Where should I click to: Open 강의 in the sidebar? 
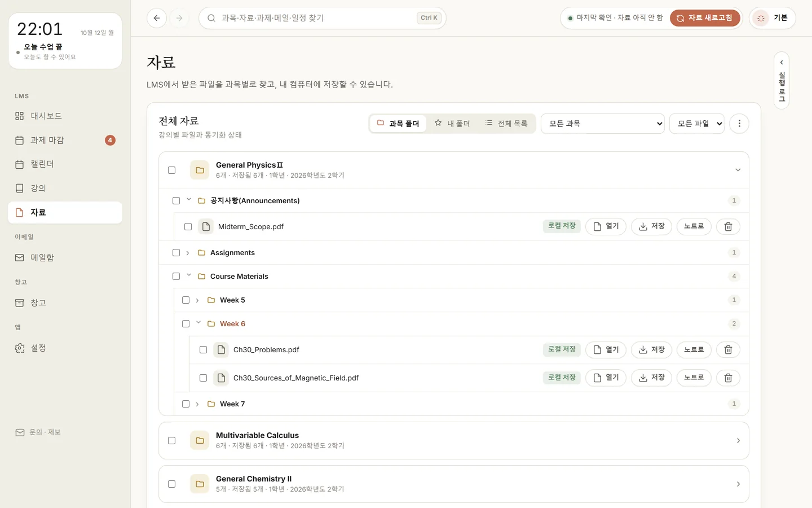(65, 188)
